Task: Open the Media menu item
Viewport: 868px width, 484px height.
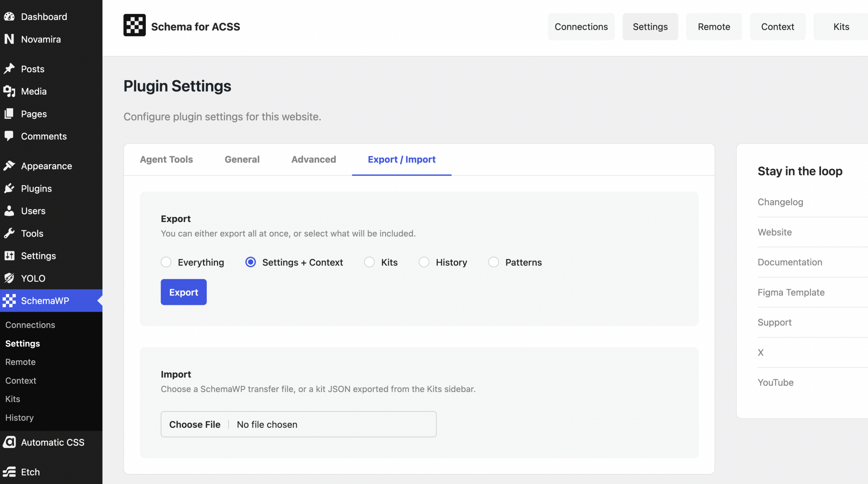Action: [51, 91]
